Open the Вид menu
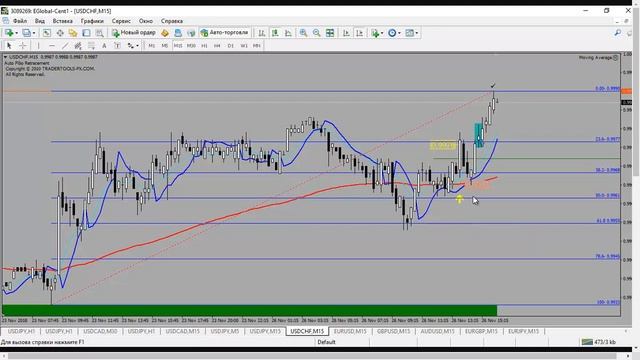This screenshot has height=360, width=640. [40, 21]
